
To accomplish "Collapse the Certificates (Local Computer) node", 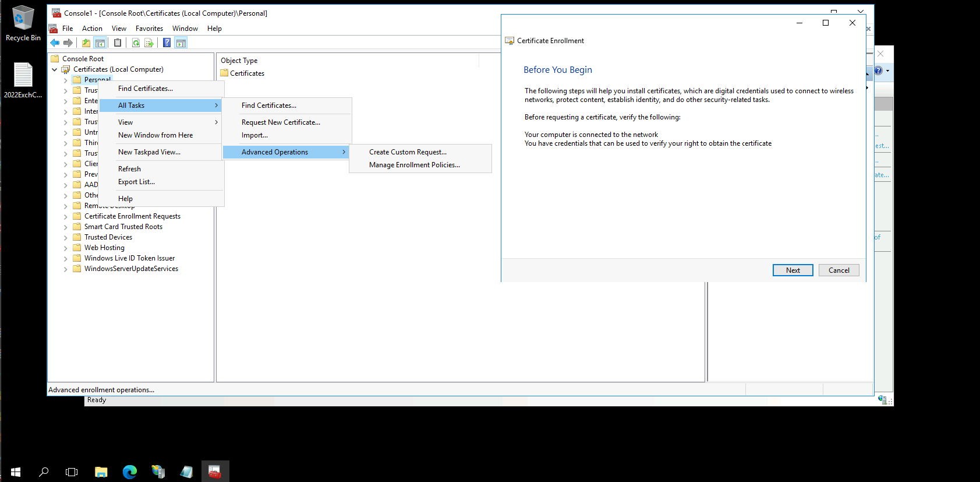I will [55, 69].
